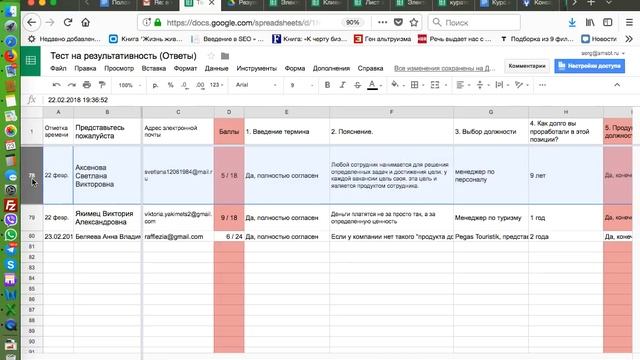Click the Комментарии button
This screenshot has height=360, width=640.
point(527,66)
